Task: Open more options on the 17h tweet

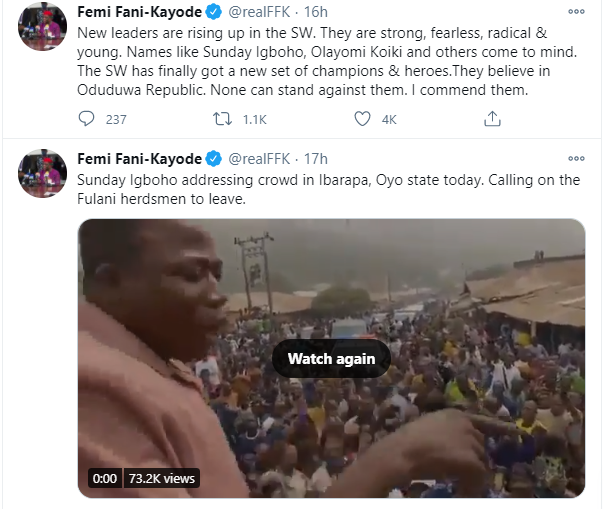Action: point(576,158)
